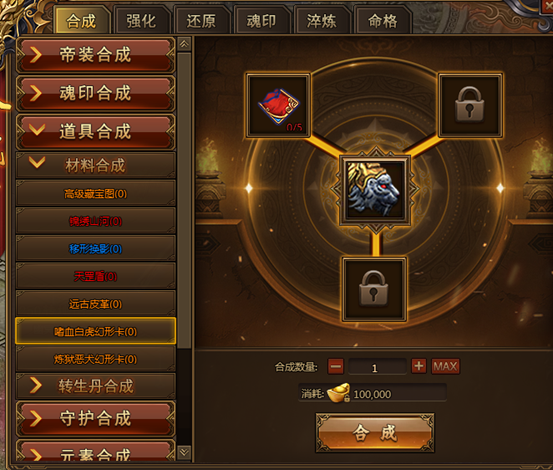Click the white tiger card result icon
The width and height of the screenshot is (553, 470).
(x=375, y=190)
